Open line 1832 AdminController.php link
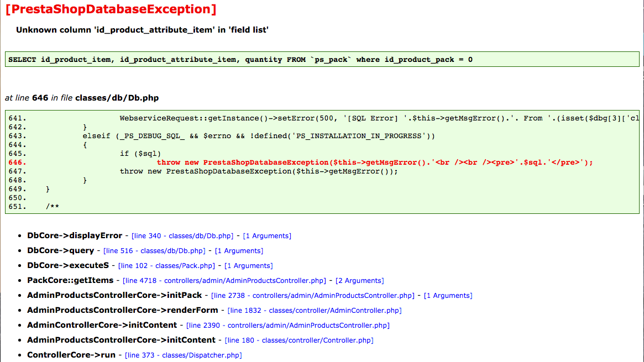Viewport: 644px width, 362px height. [315, 311]
